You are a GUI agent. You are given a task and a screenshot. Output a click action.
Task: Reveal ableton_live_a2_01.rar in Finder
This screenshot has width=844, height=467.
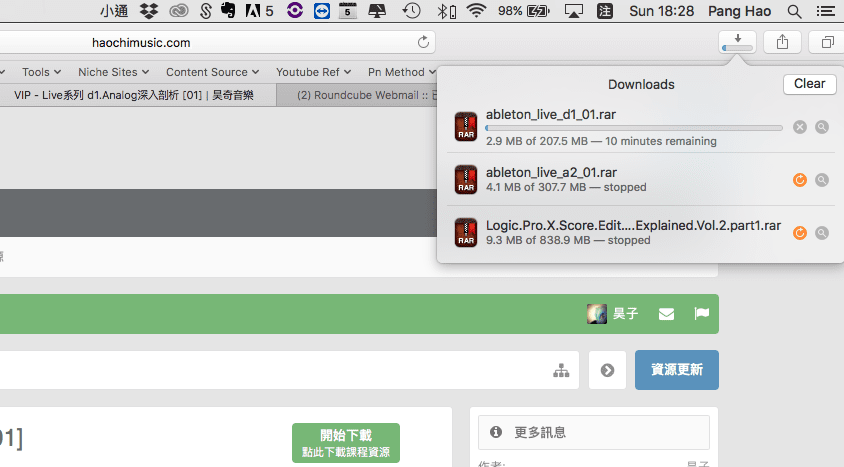click(821, 180)
